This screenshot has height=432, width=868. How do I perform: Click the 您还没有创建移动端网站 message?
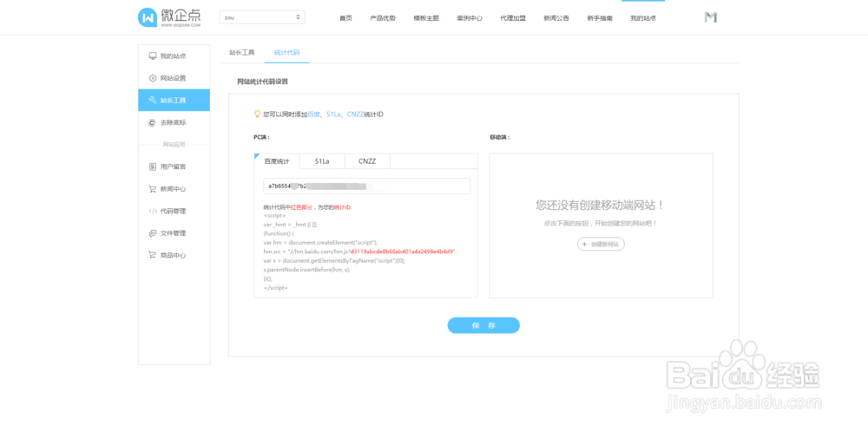[x=600, y=206]
